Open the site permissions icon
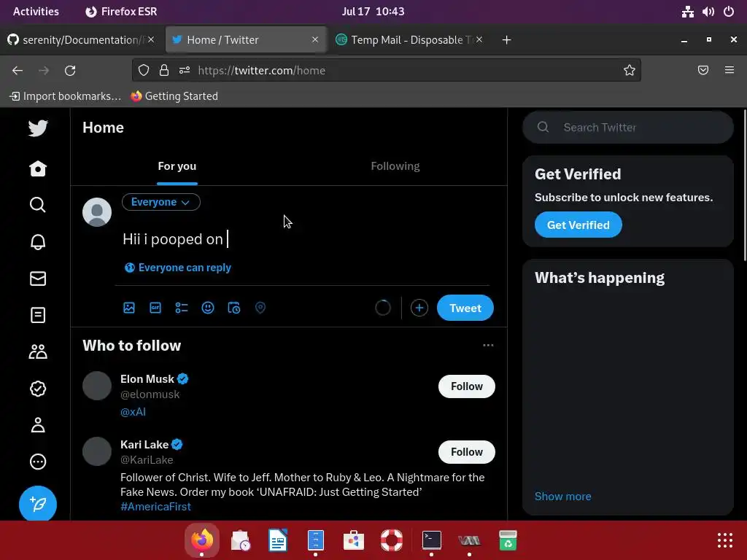Viewport: 747px width, 560px height. click(185, 71)
